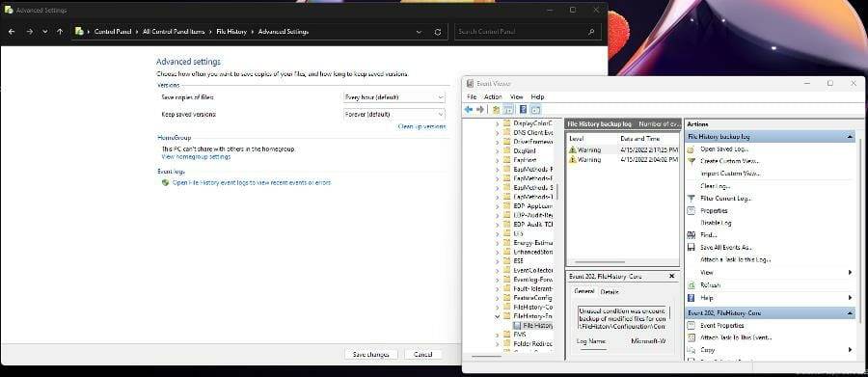Click the Open Saved Log folder icon
This screenshot has height=377, width=868.
click(x=691, y=148)
